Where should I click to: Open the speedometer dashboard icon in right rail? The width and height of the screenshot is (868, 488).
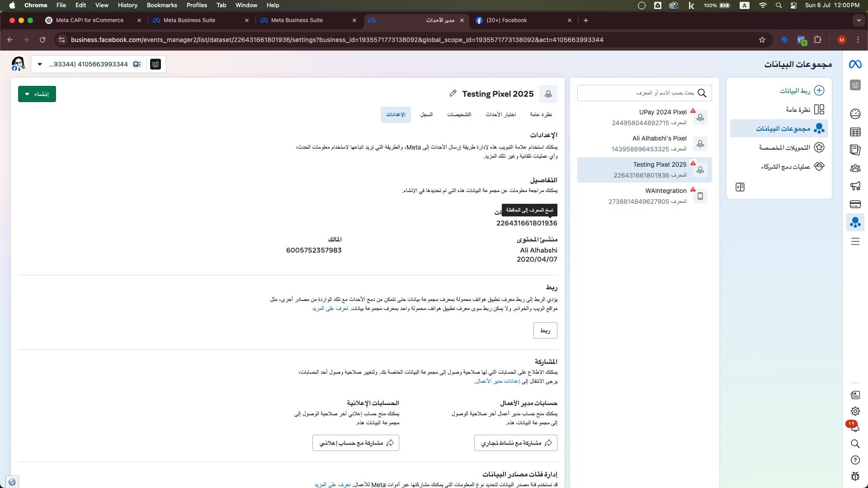pos(855,114)
